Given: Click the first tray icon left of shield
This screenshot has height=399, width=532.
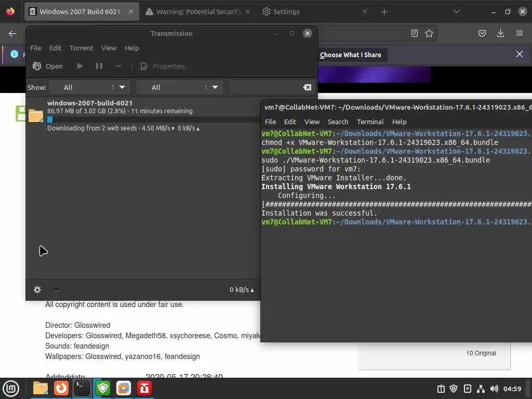Looking at the screenshot, I should (x=441, y=389).
